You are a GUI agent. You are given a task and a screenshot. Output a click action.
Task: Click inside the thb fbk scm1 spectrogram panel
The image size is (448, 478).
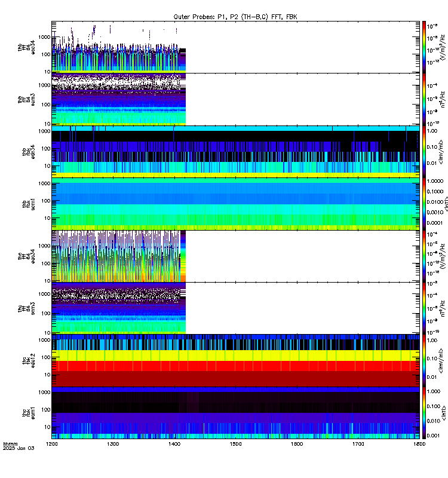(x=235, y=204)
